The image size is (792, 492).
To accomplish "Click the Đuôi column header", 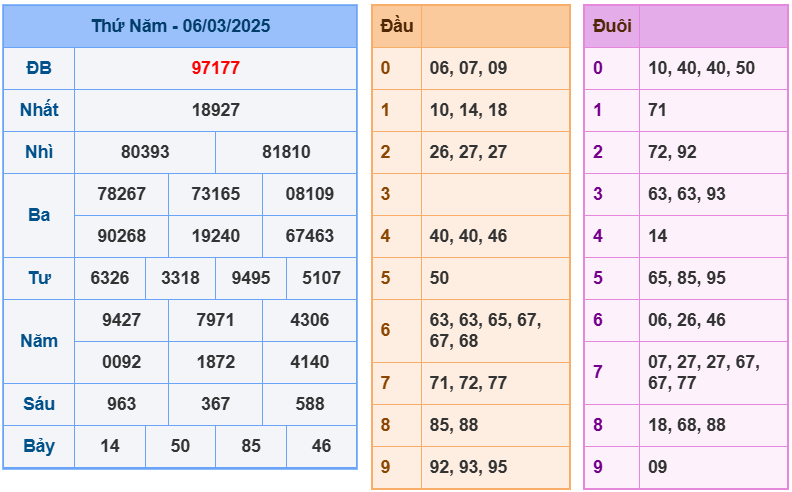I will (611, 26).
